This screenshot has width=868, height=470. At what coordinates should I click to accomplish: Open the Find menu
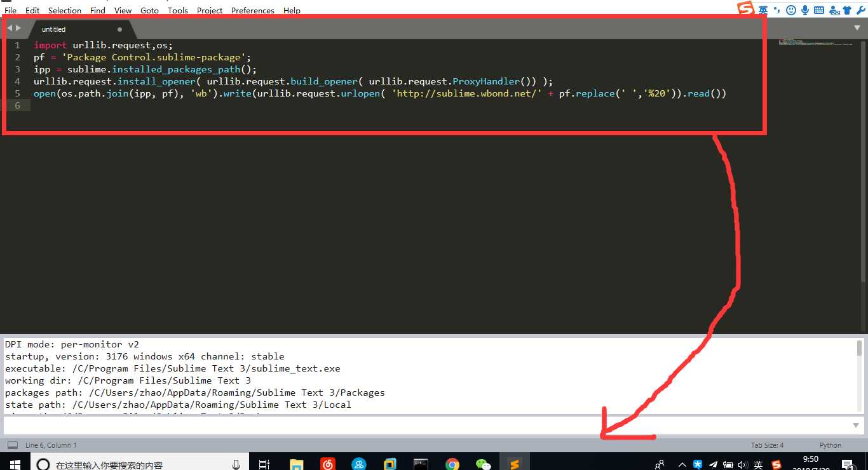click(98, 10)
